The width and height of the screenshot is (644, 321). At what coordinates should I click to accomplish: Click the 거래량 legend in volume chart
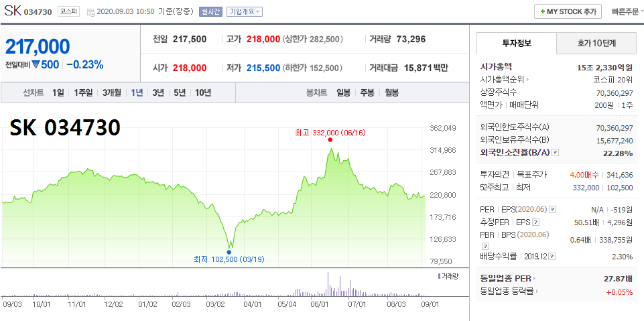[x=448, y=276]
